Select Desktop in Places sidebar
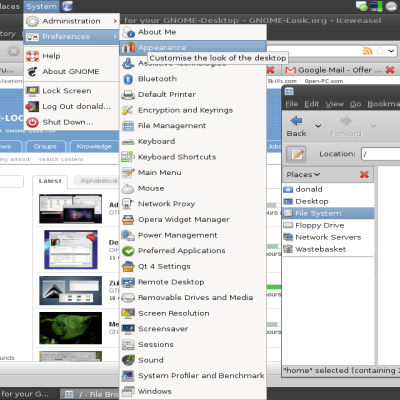This screenshot has width=400, height=400. point(328,201)
